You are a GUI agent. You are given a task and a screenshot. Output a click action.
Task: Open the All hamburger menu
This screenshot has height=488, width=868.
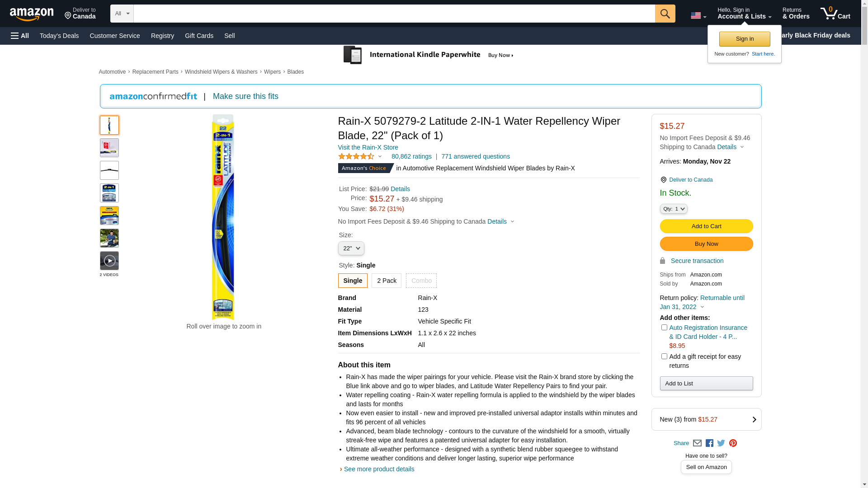(20, 36)
